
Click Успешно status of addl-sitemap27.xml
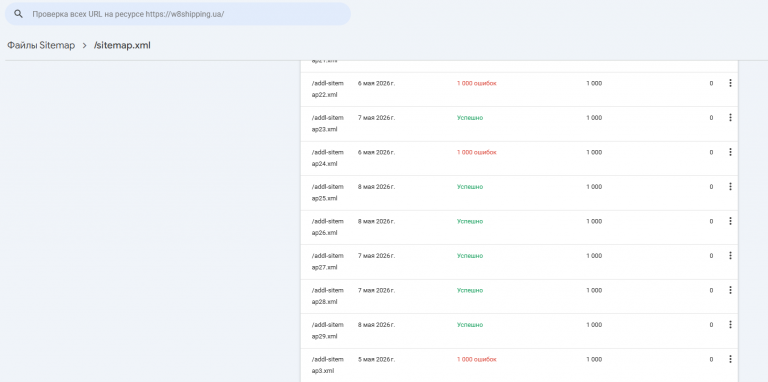[x=470, y=256]
